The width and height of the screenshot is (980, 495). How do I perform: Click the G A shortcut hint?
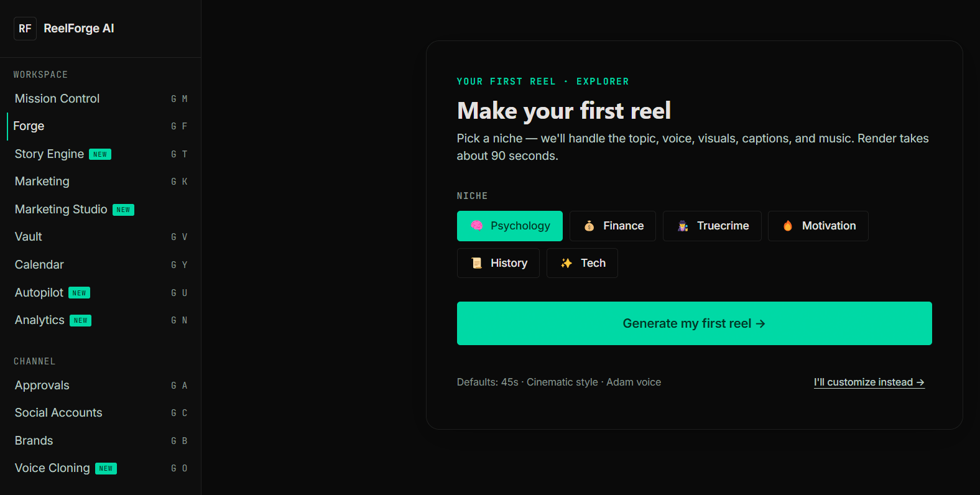point(179,386)
